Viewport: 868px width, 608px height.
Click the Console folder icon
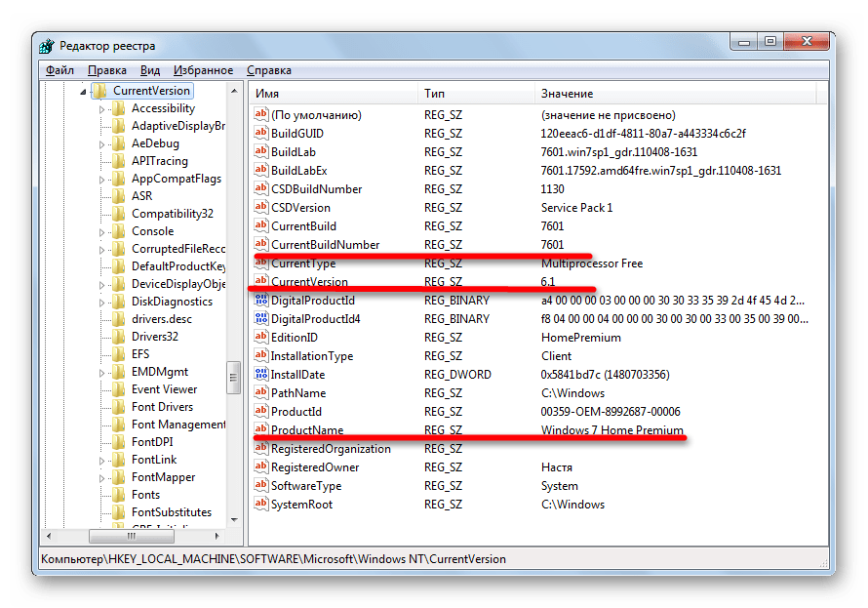click(118, 231)
